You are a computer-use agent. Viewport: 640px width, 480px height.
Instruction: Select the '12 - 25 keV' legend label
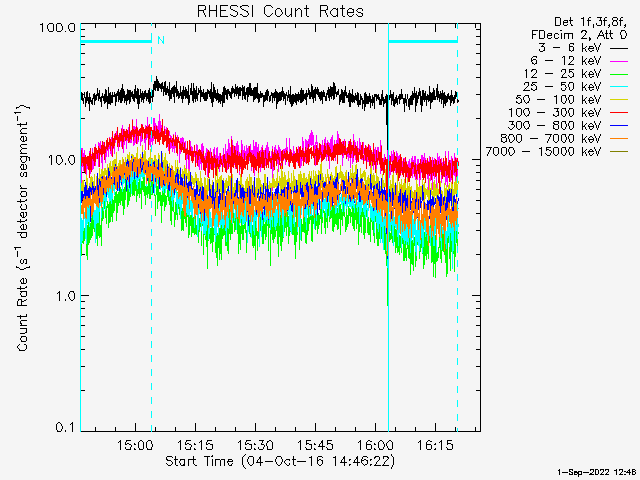click(x=563, y=74)
